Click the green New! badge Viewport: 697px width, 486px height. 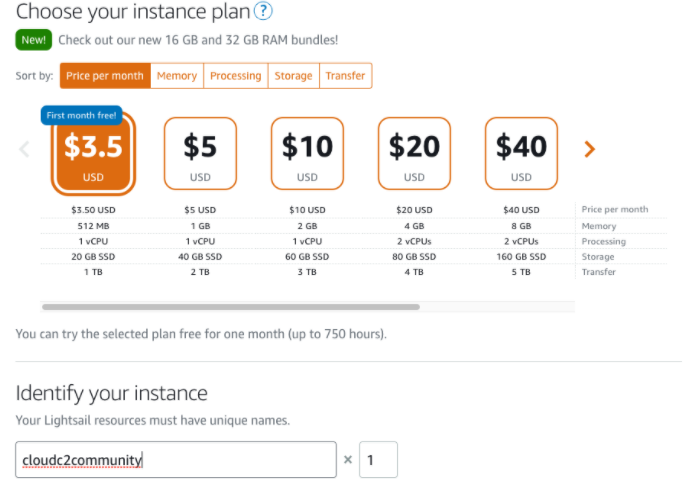[33, 40]
